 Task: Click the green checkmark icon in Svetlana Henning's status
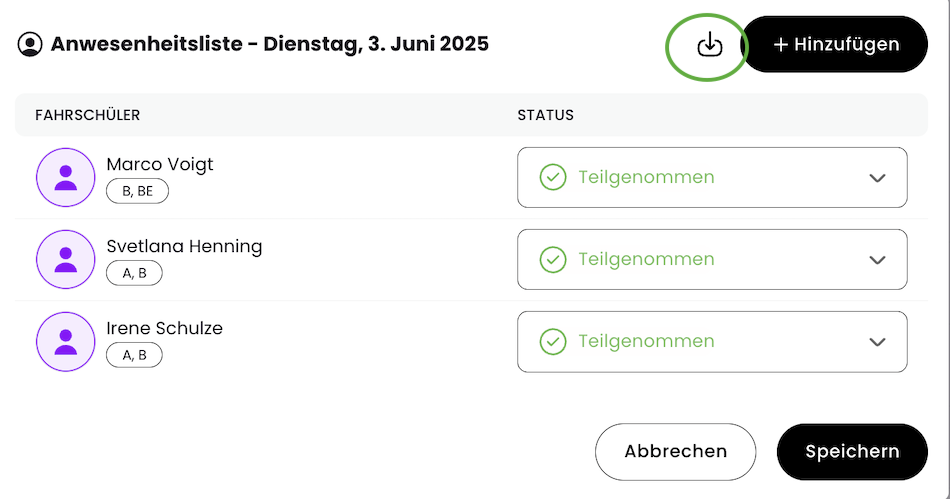[553, 259]
